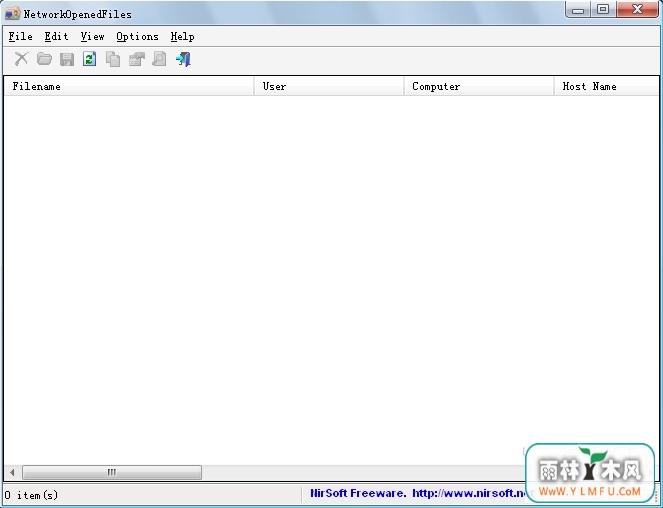Click the exit door toolbar icon

tap(183, 59)
